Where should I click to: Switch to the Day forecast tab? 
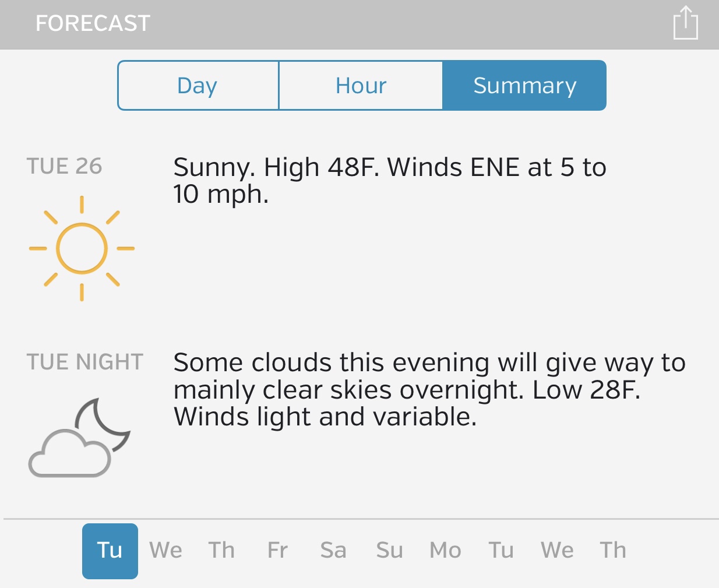click(198, 86)
